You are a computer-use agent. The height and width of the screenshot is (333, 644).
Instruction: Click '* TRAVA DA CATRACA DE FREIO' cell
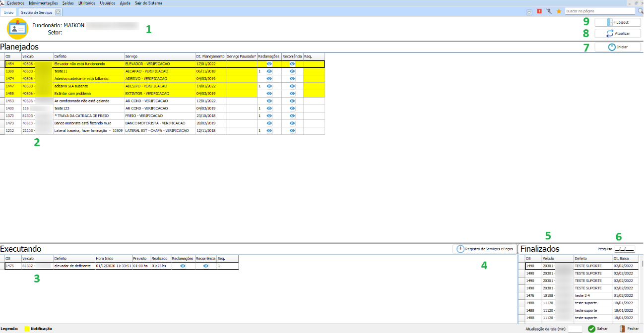pyautogui.click(x=88, y=116)
